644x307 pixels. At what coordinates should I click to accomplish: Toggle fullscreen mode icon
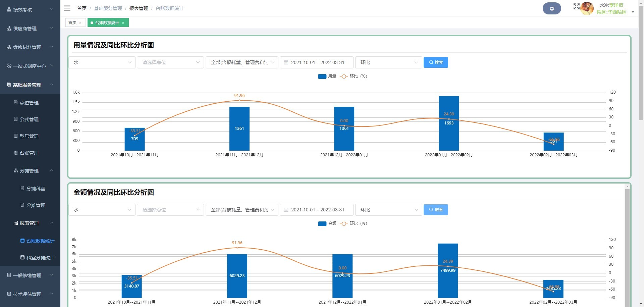(x=576, y=6)
